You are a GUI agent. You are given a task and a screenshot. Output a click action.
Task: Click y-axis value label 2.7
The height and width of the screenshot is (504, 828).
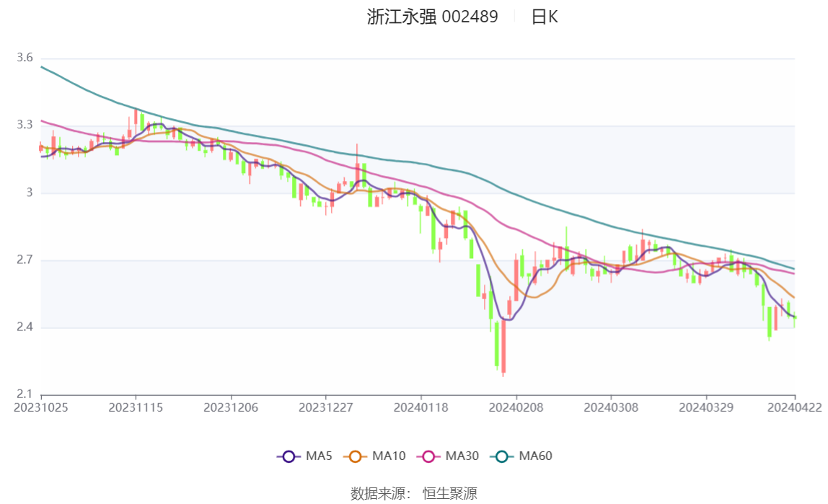[x=25, y=260]
